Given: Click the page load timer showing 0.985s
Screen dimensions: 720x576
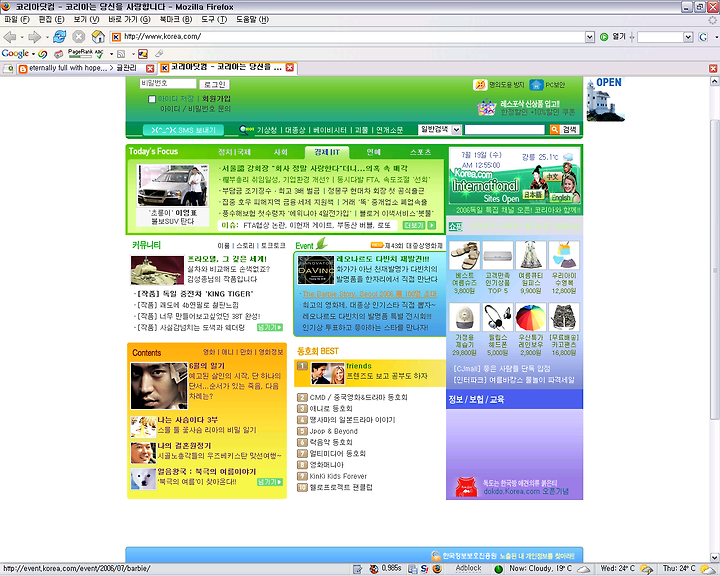Looking at the screenshot, I should pyautogui.click(x=391, y=568).
